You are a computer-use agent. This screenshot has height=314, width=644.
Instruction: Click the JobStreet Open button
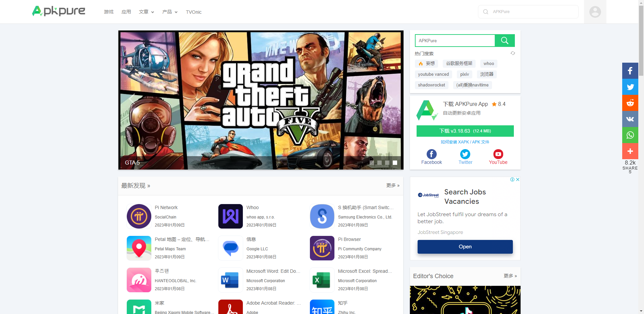[x=465, y=247]
